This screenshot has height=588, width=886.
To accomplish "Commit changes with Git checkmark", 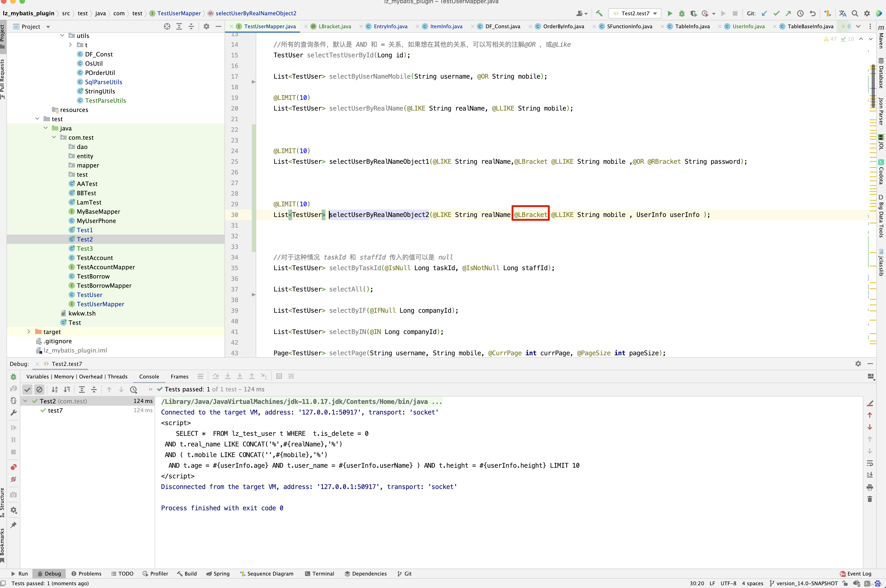I will 776,13.
